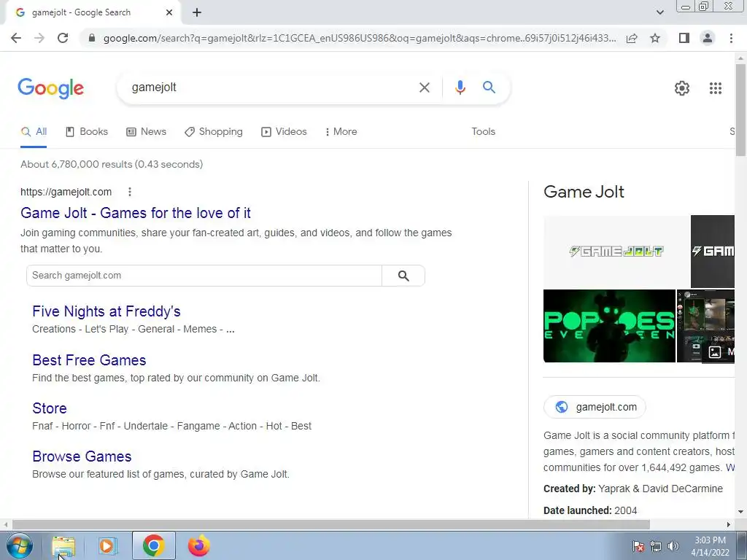747x560 pixels.
Task: Go back to the previous page
Action: [x=16, y=38]
